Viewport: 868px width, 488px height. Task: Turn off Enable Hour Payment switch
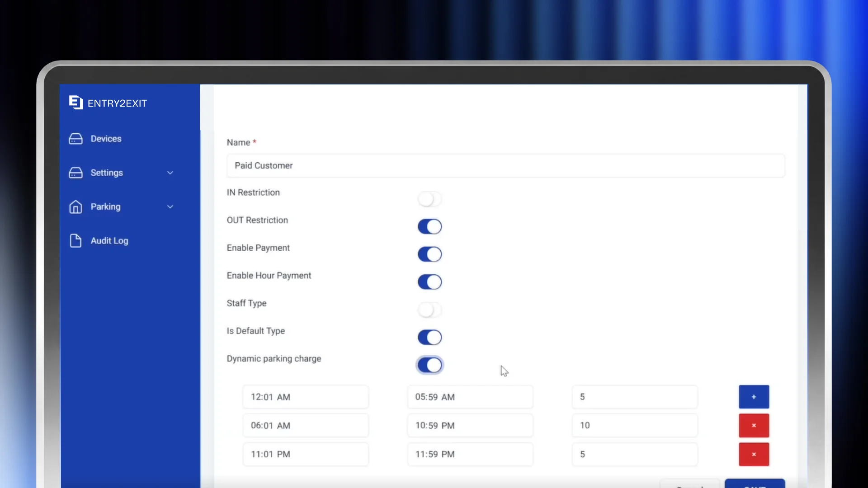pos(429,282)
